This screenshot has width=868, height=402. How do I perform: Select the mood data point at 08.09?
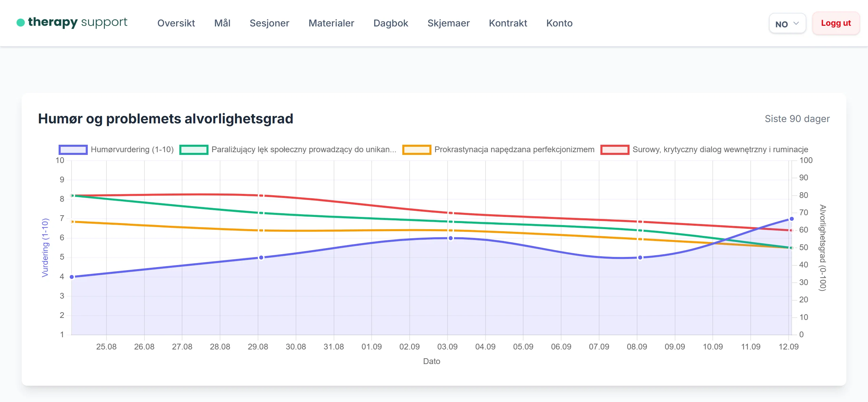[640, 258]
